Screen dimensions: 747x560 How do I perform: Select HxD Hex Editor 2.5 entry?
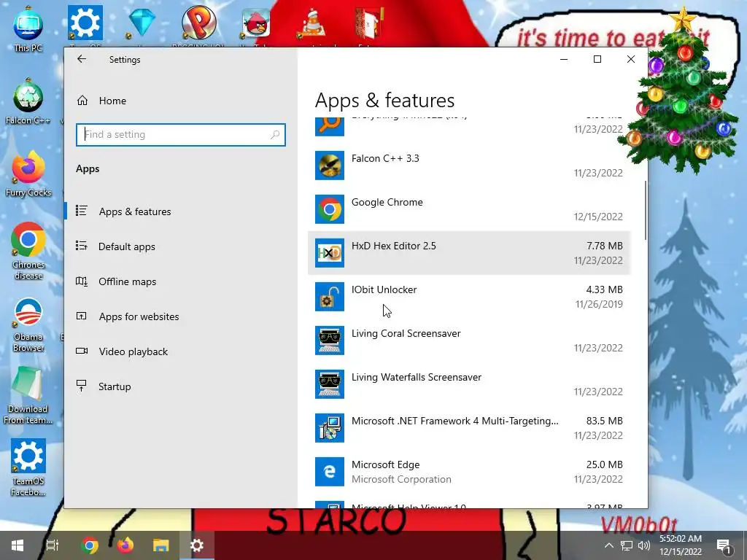point(469,253)
